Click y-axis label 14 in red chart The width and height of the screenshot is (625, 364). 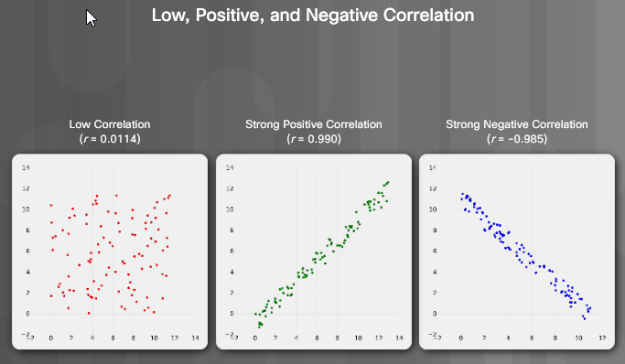(26, 167)
